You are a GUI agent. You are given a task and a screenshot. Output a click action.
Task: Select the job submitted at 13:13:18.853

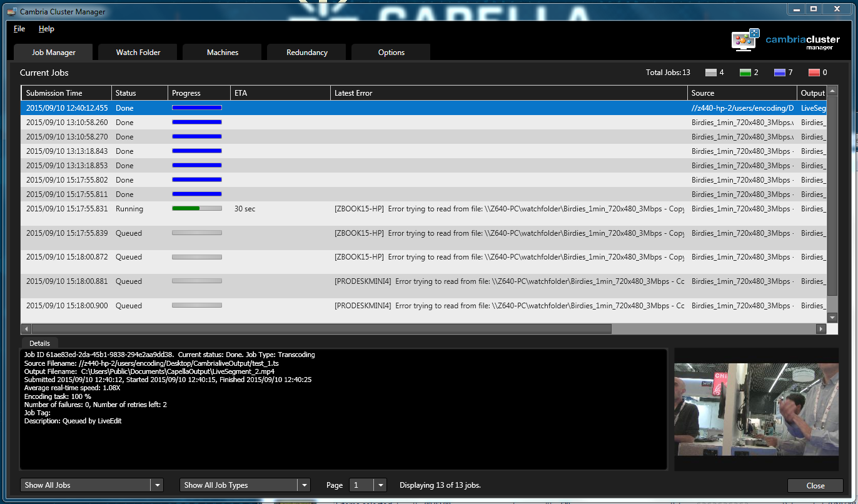(424, 166)
